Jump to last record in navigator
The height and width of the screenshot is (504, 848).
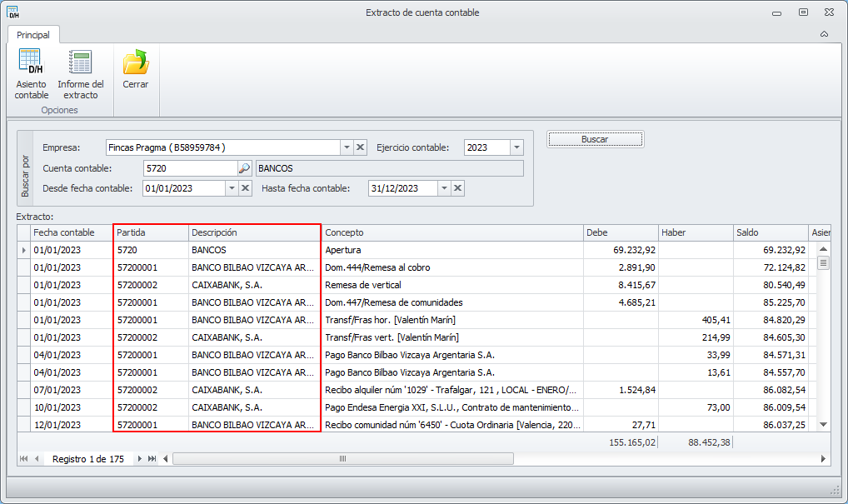point(152,459)
